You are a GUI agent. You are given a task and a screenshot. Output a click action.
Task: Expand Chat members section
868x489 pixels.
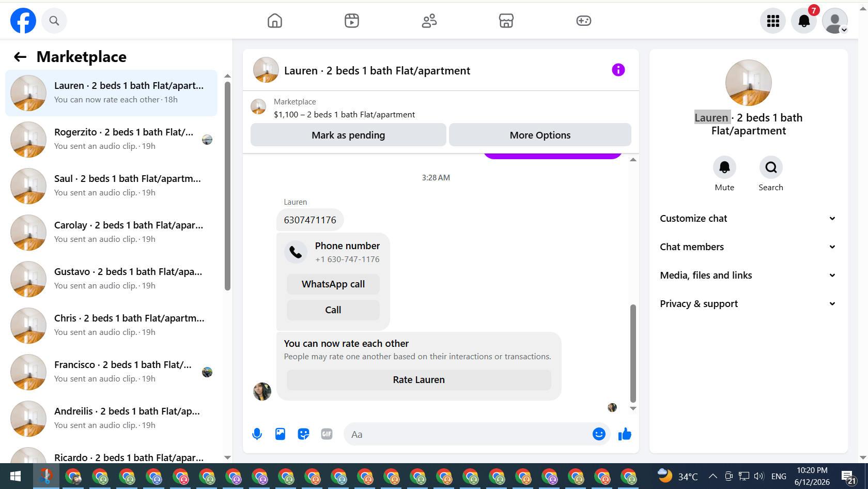[748, 247]
